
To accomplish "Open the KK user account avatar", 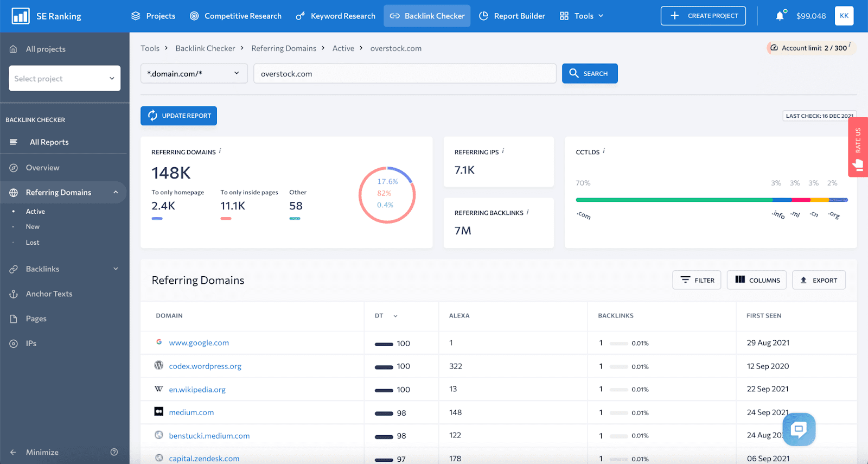I will click(x=844, y=16).
